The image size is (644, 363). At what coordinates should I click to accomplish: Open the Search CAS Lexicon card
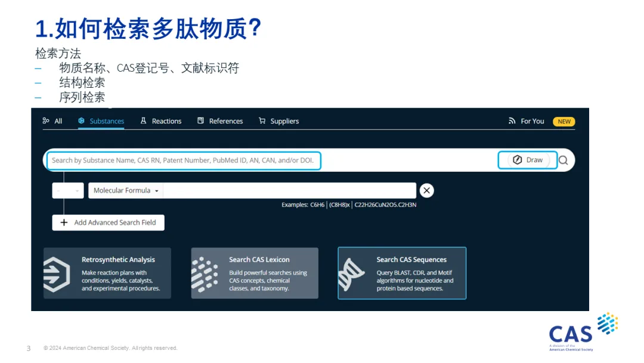pos(255,273)
